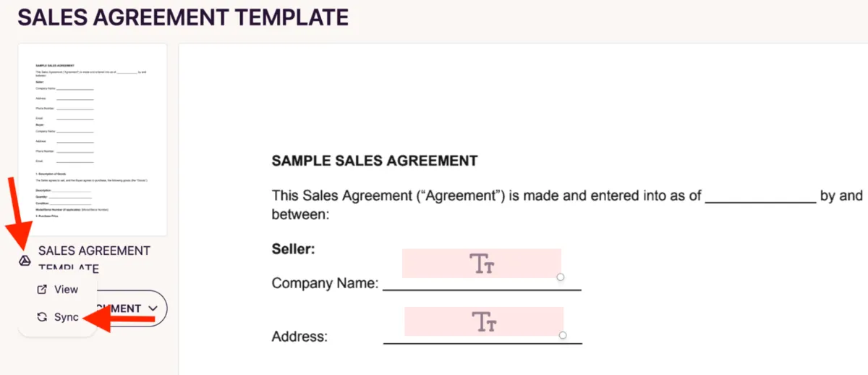Click the text-field icon over Company Name
This screenshot has height=375, width=868.
(482, 264)
